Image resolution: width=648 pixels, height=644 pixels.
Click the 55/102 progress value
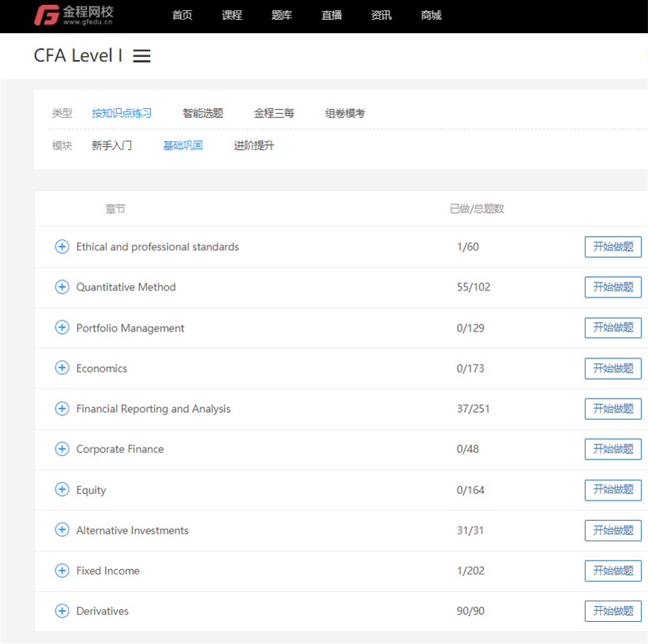pos(474,286)
